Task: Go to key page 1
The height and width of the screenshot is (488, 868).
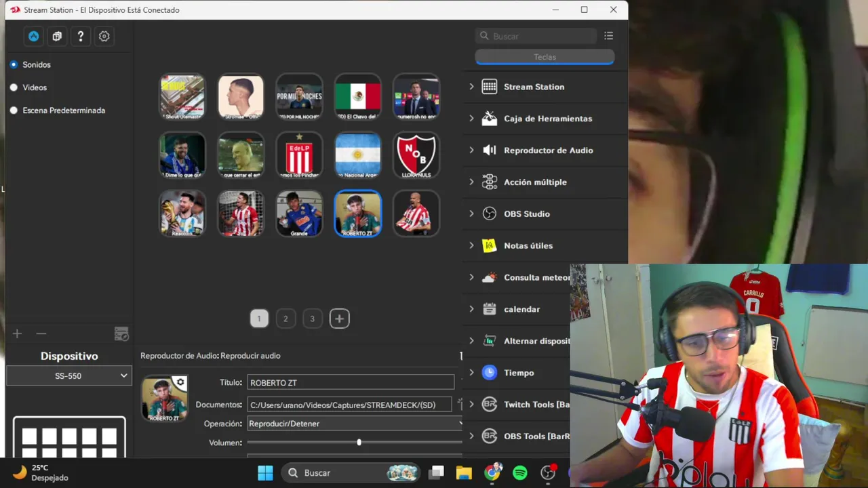Action: pyautogui.click(x=258, y=319)
